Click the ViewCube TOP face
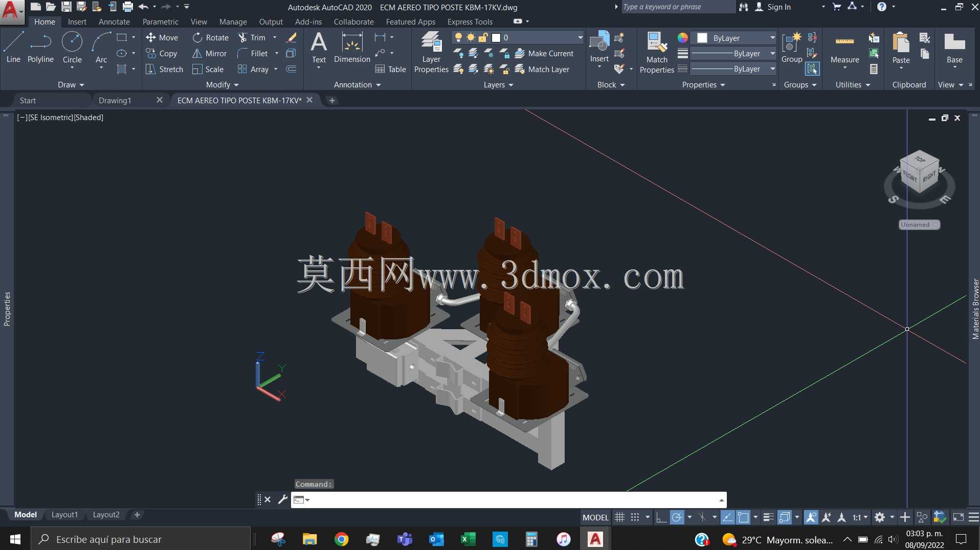Screen dimensions: 980x550 920,159
